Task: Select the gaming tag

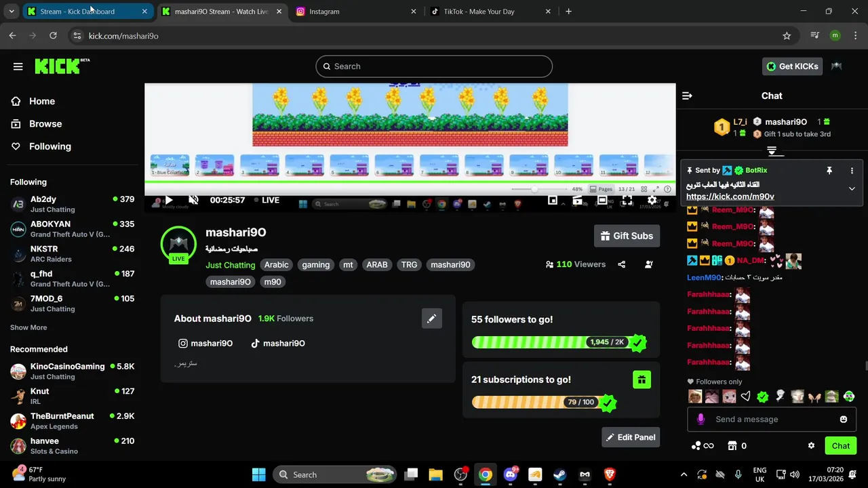Action: (x=315, y=265)
